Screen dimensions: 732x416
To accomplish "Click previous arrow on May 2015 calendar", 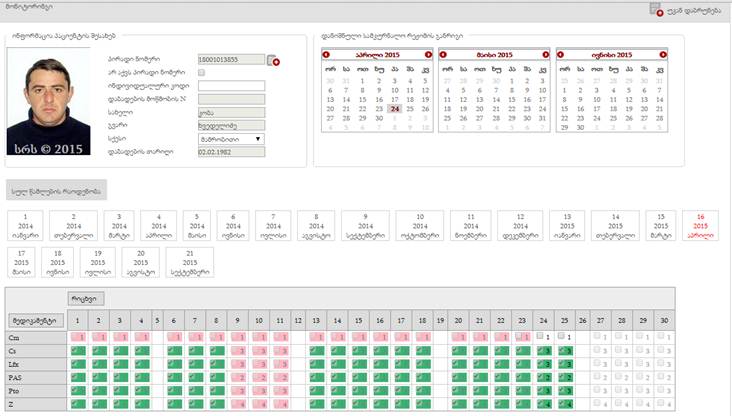I will [x=444, y=53].
